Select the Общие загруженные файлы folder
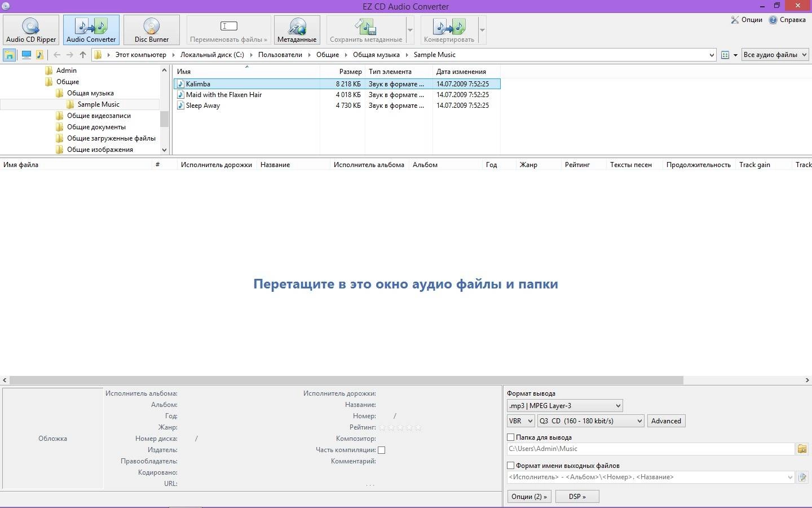This screenshot has height=508, width=812. [111, 138]
